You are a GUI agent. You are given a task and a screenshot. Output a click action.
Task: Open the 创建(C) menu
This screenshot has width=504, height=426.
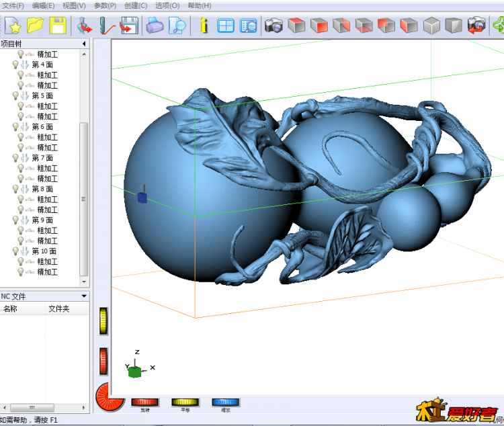coord(136,6)
